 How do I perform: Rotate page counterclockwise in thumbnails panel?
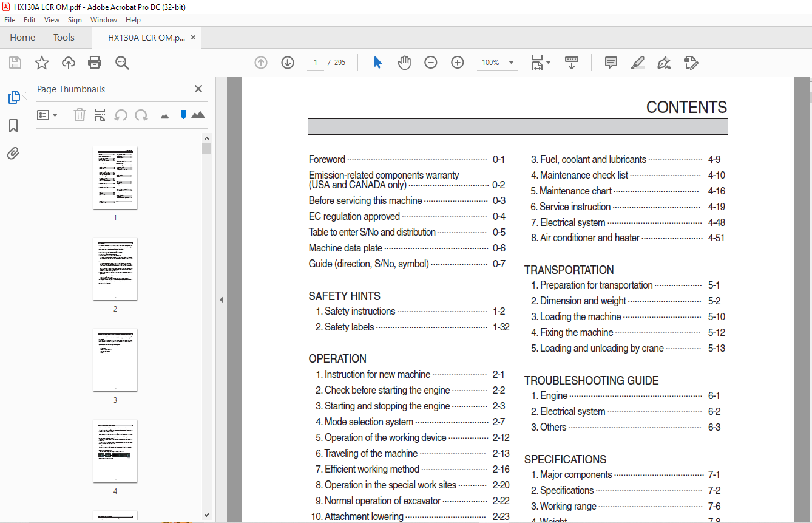click(x=121, y=115)
